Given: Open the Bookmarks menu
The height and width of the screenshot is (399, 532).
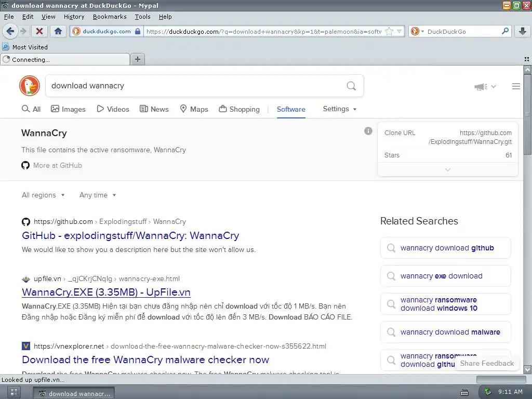Looking at the screenshot, I should (110, 17).
